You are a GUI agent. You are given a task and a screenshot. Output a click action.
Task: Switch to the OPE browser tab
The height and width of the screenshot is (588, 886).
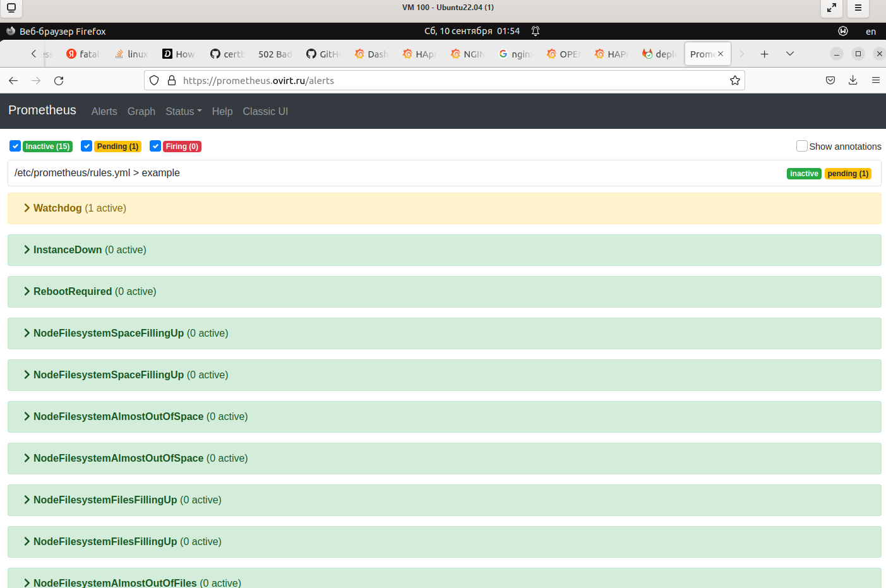(563, 54)
